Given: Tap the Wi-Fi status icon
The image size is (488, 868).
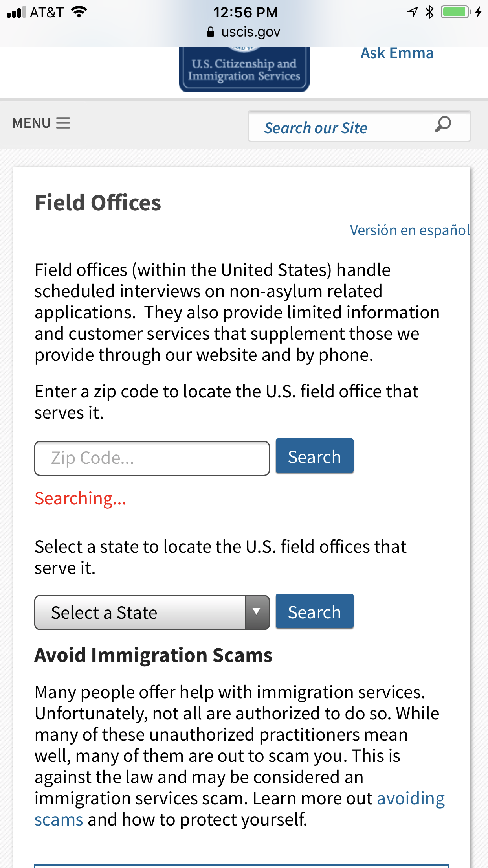Looking at the screenshot, I should coord(79,12).
